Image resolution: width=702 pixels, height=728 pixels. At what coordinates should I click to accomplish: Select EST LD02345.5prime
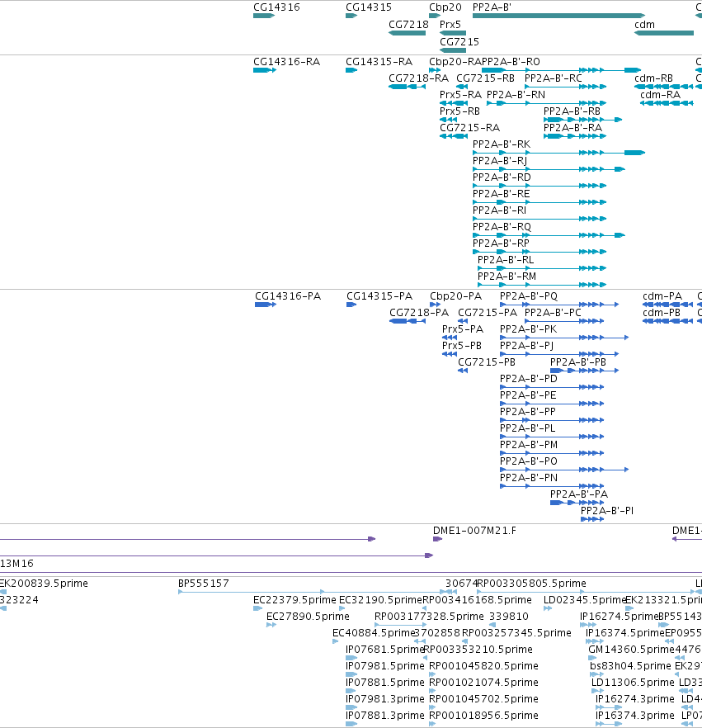pos(548,608)
